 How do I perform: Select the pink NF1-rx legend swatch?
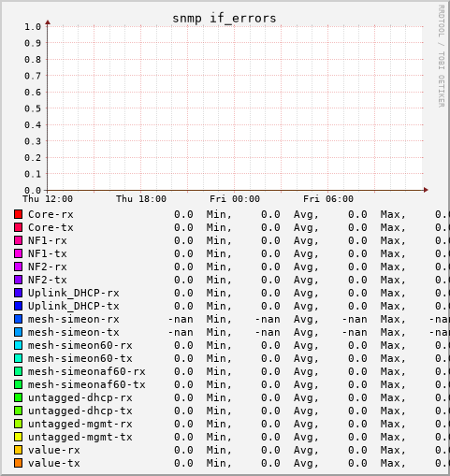tap(18, 240)
